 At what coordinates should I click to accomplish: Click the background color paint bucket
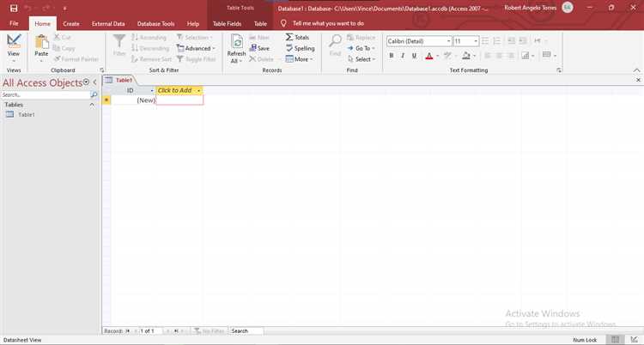point(466,56)
